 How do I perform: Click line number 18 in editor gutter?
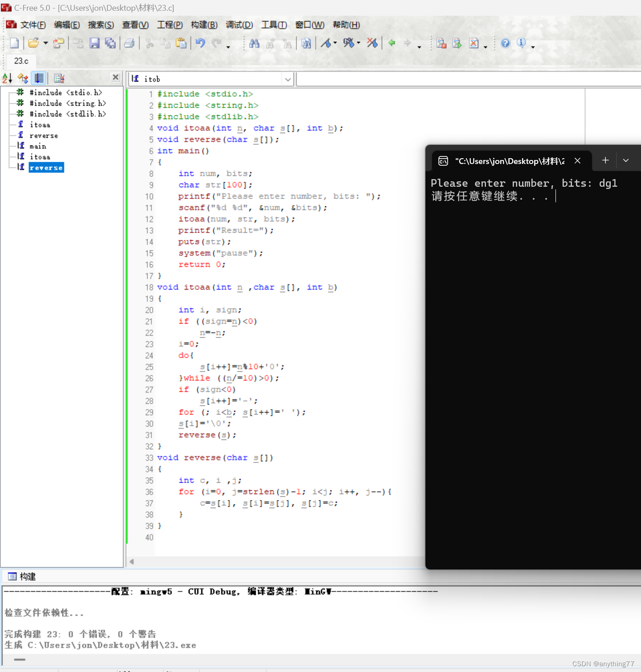click(149, 287)
